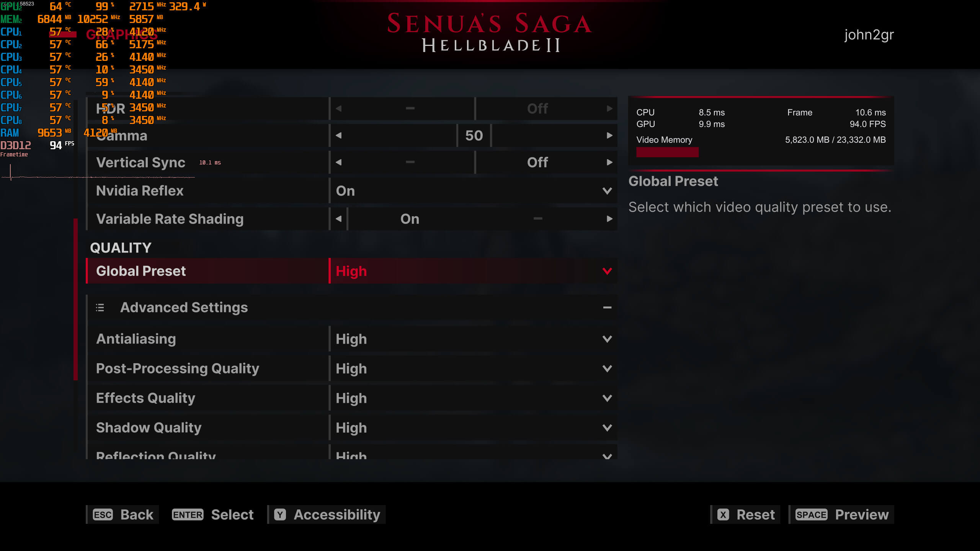Click the Gamma left arrow icon
The width and height of the screenshot is (980, 551).
pyautogui.click(x=338, y=135)
